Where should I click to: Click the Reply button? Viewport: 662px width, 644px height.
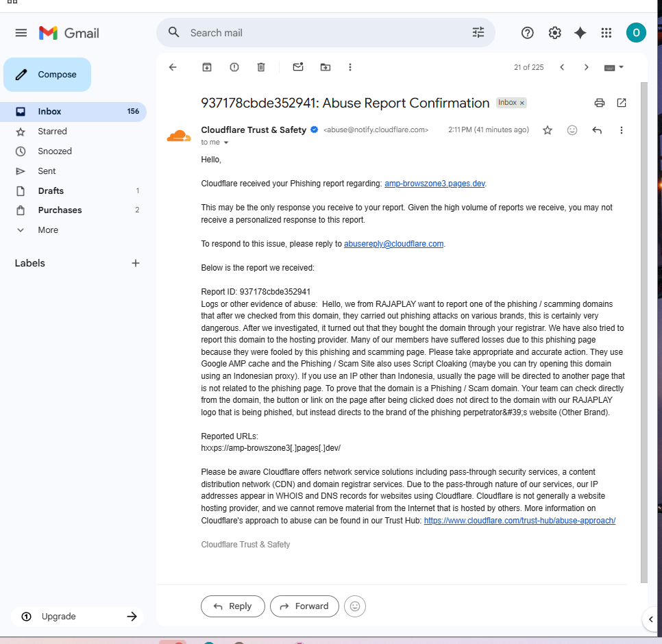(232, 606)
